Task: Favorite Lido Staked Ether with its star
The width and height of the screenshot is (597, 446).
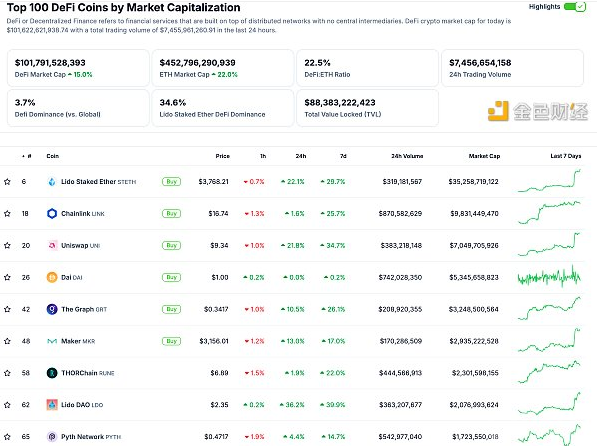Action: (7, 182)
